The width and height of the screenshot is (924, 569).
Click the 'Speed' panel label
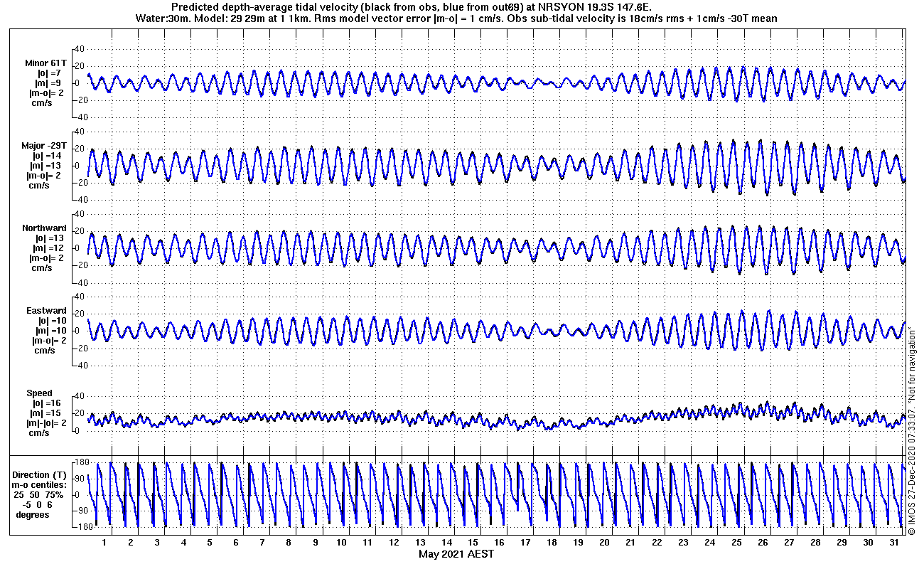[40, 393]
